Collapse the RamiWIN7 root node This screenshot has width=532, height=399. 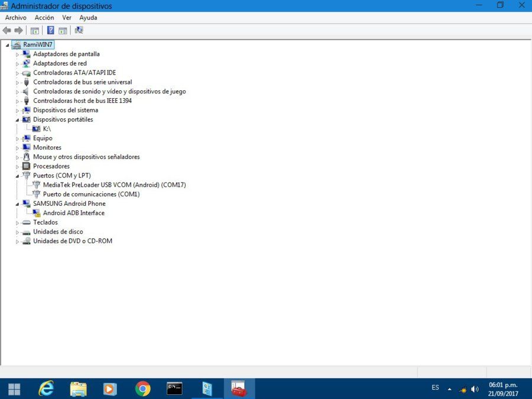tap(7, 45)
